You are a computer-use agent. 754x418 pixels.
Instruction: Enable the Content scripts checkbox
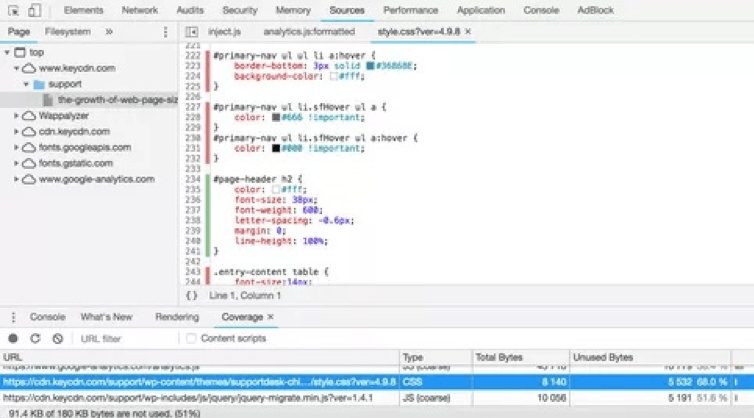(191, 339)
